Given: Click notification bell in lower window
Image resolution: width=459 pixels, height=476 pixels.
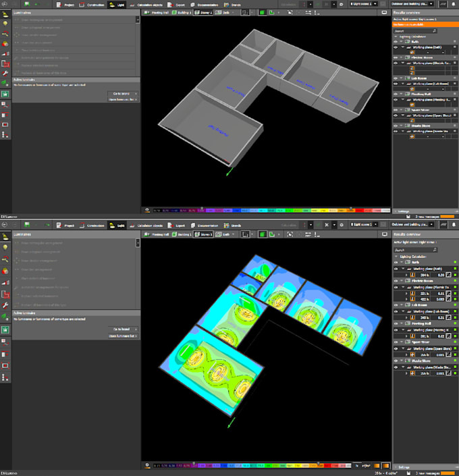Looking at the screenshot, I should point(454,225).
